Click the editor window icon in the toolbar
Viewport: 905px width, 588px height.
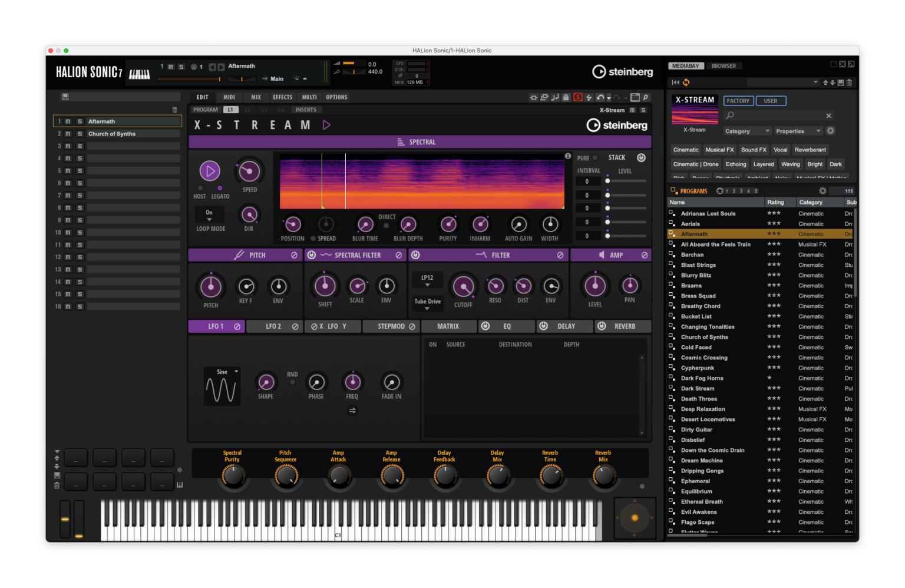[x=635, y=97]
